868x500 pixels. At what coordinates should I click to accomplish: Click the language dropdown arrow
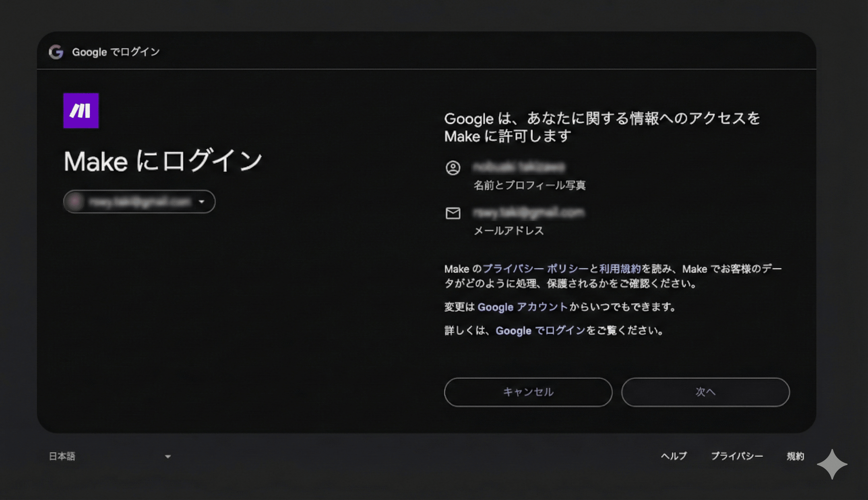click(x=168, y=456)
